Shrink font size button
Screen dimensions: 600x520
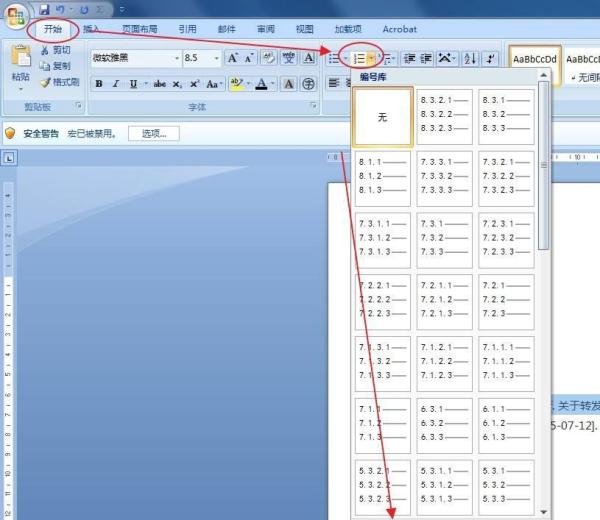249,58
